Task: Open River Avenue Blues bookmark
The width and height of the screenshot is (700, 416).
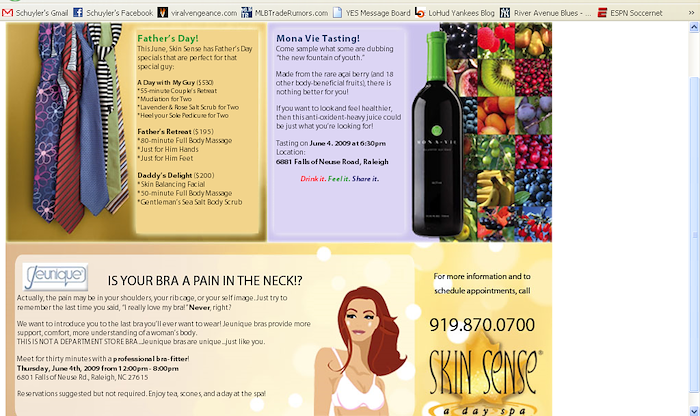Action: 552,13
